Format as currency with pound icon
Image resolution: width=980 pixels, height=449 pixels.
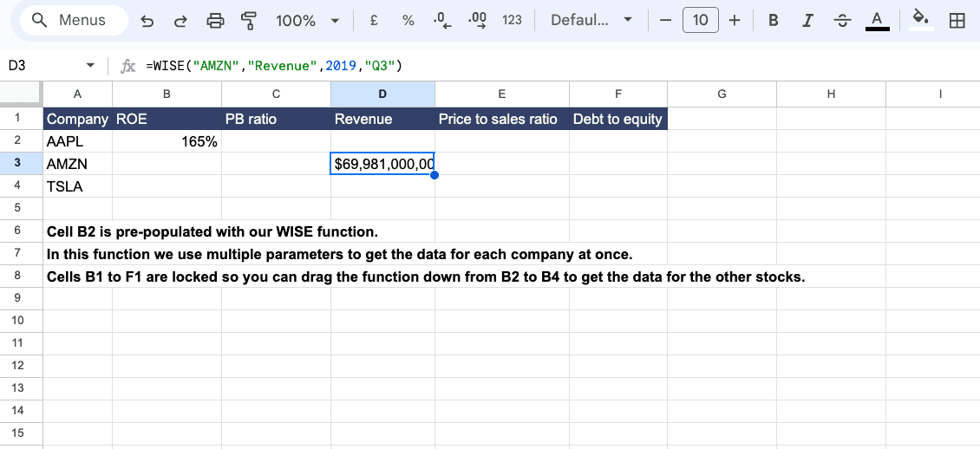coord(373,21)
